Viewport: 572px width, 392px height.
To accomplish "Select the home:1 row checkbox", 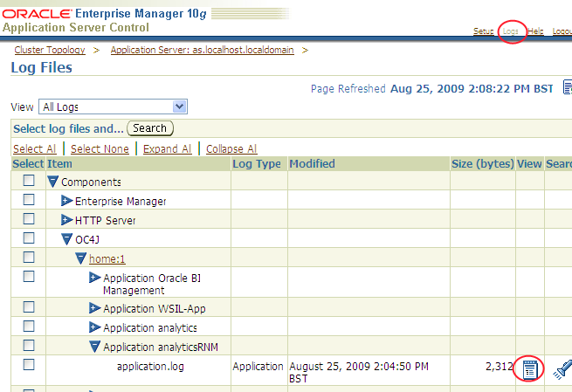I will click(x=29, y=257).
